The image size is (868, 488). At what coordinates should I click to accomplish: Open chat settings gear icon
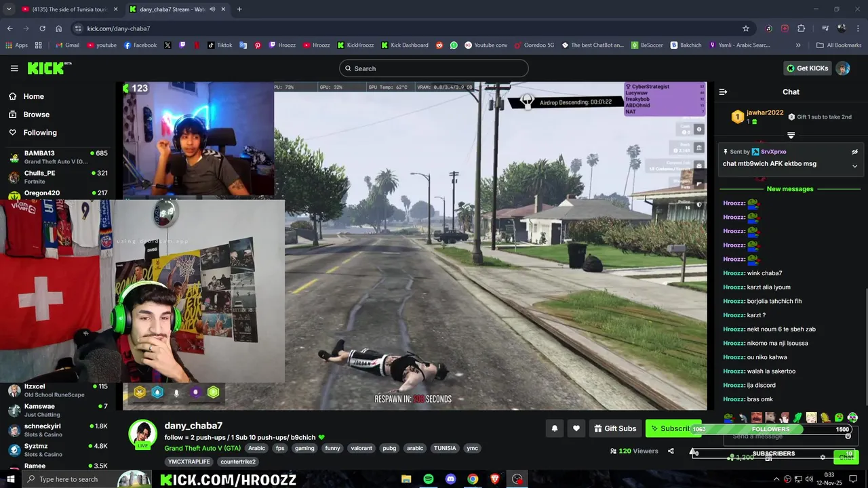point(823,457)
